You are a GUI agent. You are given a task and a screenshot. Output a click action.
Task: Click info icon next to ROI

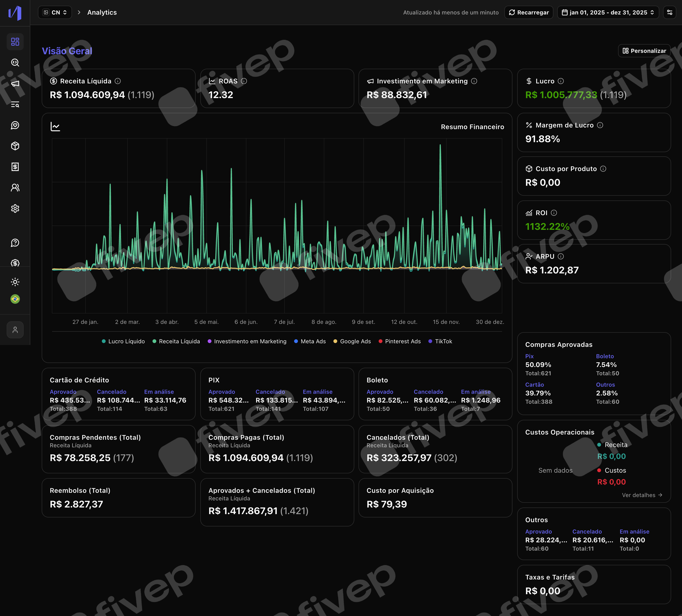554,213
